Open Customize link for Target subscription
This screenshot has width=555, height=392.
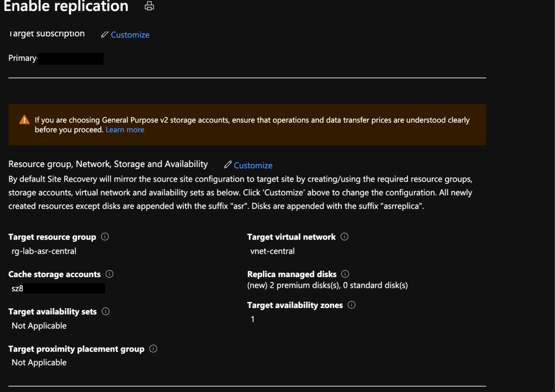tap(130, 35)
